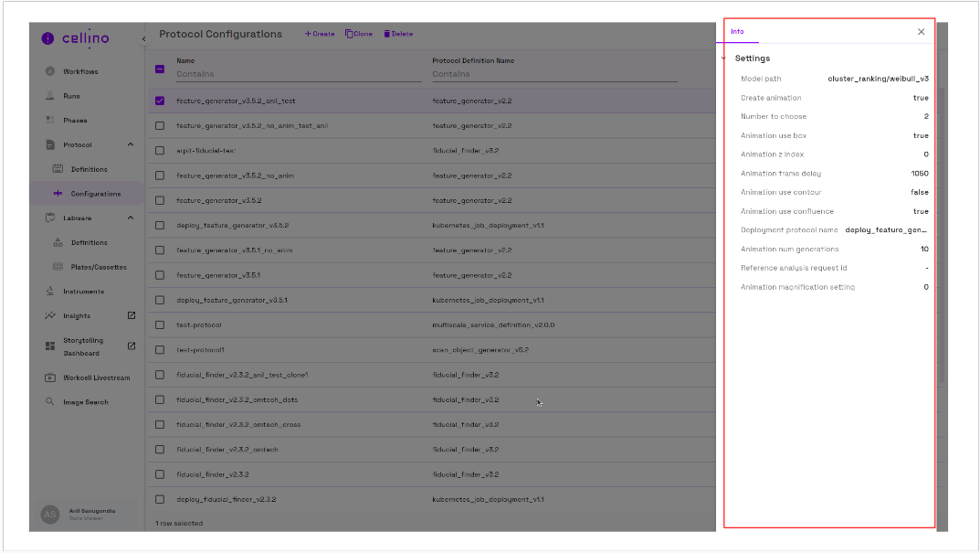Click the Insights chart icon
Image resolution: width=980 pixels, height=553 pixels.
click(x=50, y=316)
